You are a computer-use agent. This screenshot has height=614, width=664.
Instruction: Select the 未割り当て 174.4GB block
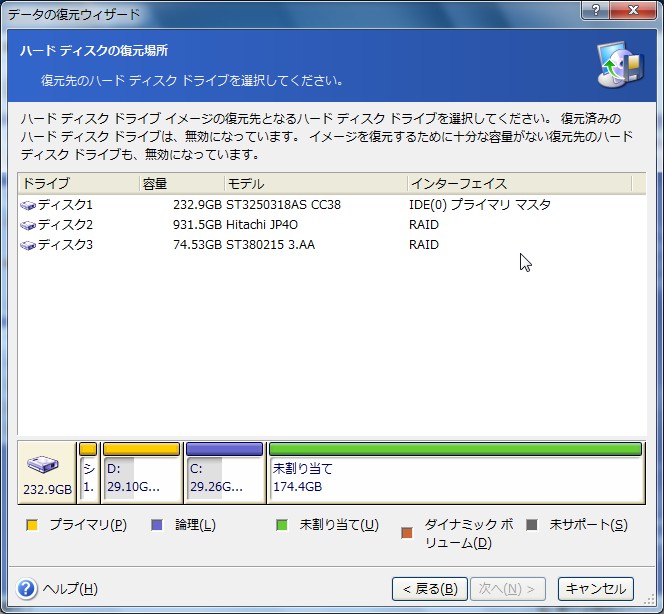tap(456, 473)
